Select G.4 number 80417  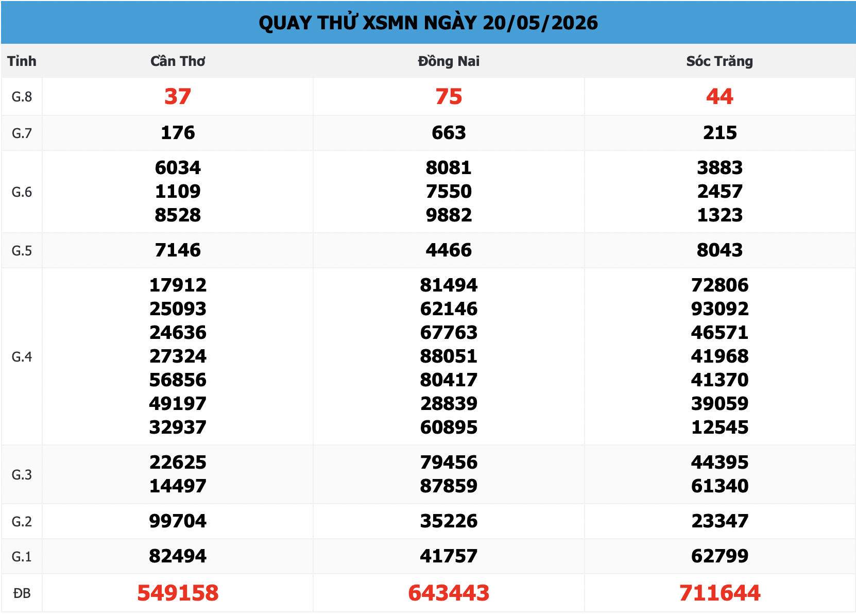[x=449, y=380]
